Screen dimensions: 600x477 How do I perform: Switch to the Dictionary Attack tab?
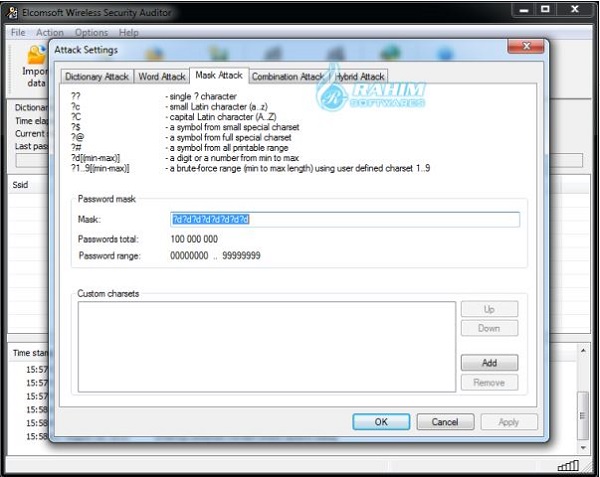click(97, 77)
